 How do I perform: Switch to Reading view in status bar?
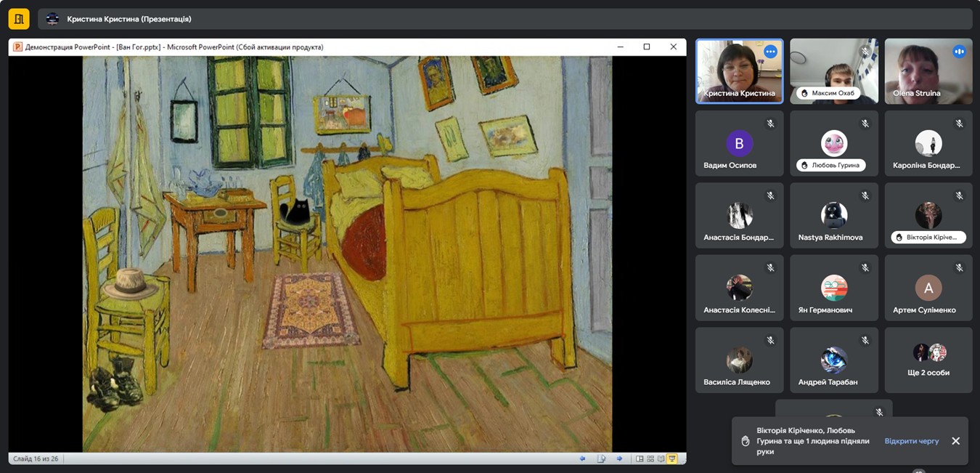pyautogui.click(x=661, y=458)
